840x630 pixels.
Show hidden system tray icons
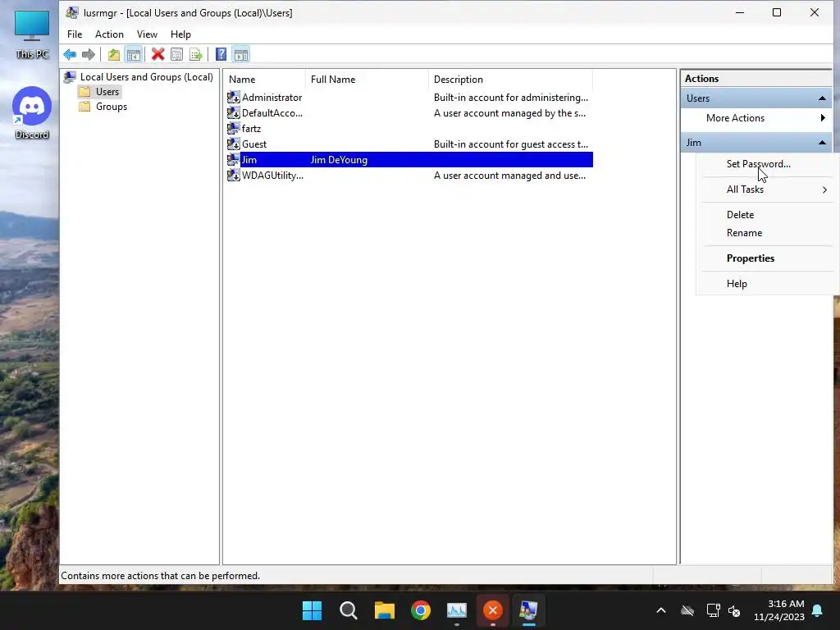[661, 610]
